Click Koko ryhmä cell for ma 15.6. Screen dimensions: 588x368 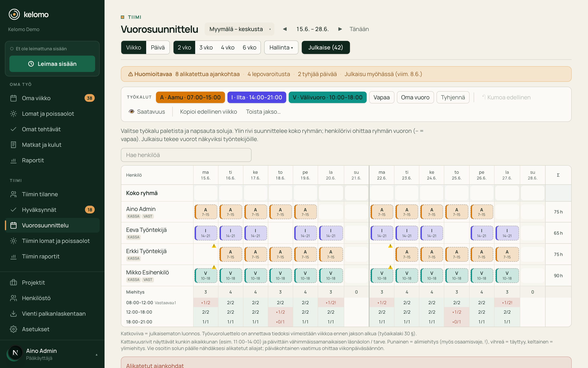click(206, 193)
